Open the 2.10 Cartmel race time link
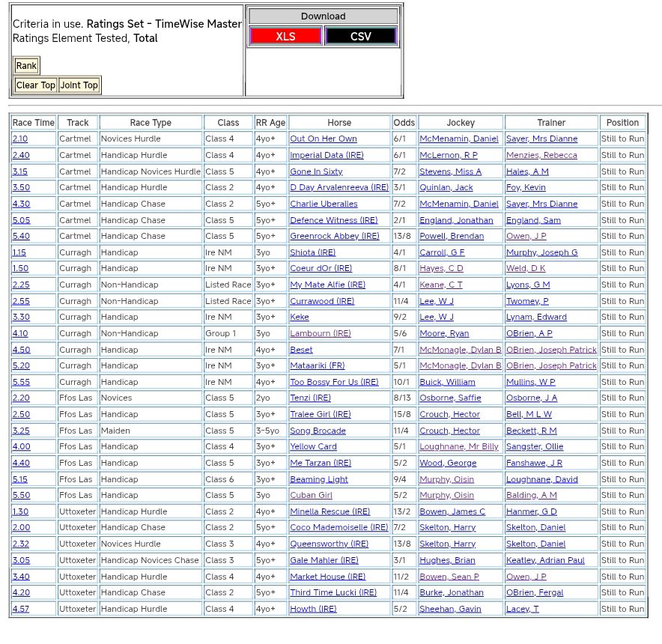 point(20,139)
